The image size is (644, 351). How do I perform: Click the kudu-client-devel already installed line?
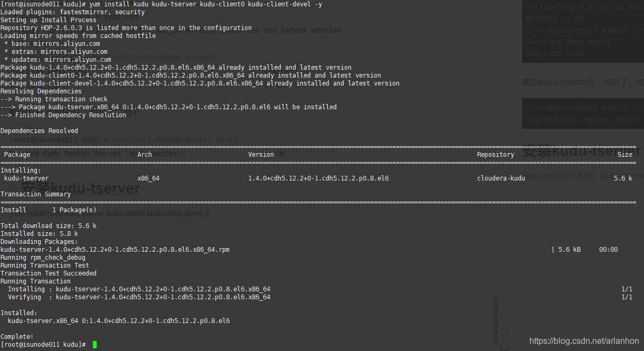[200, 83]
